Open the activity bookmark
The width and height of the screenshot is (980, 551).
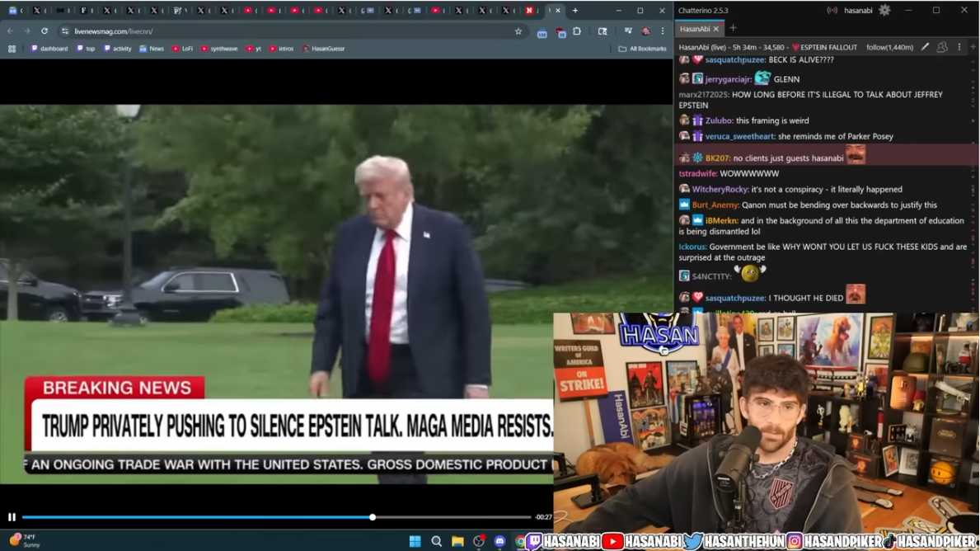coord(118,48)
